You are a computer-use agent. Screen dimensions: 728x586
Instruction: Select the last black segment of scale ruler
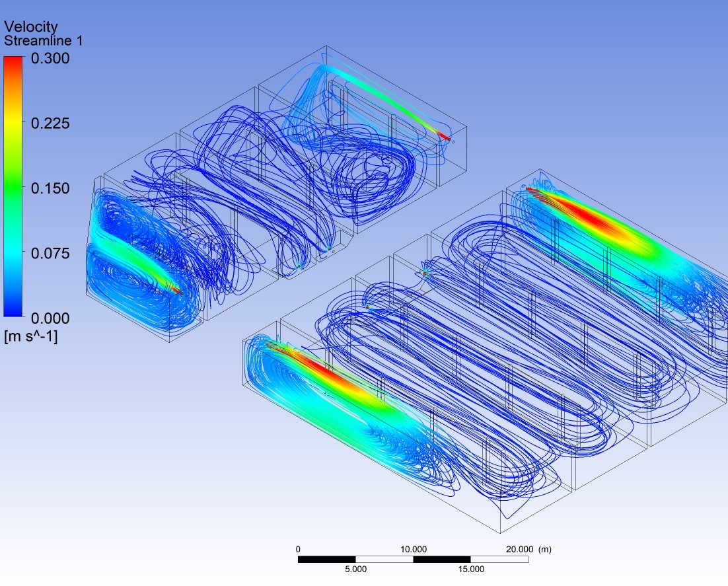pyautogui.click(x=441, y=559)
